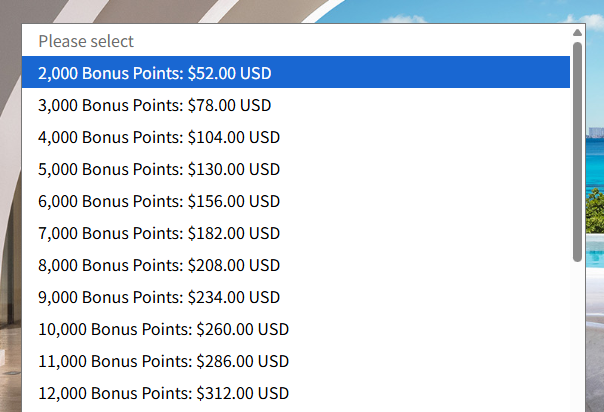Pick the option priced $312.00 USD
Screen dimensions: 604x412
pyautogui.click(x=163, y=393)
